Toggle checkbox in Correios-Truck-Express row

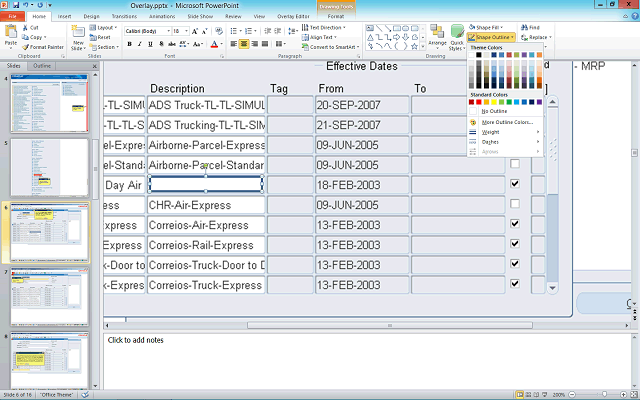click(515, 284)
